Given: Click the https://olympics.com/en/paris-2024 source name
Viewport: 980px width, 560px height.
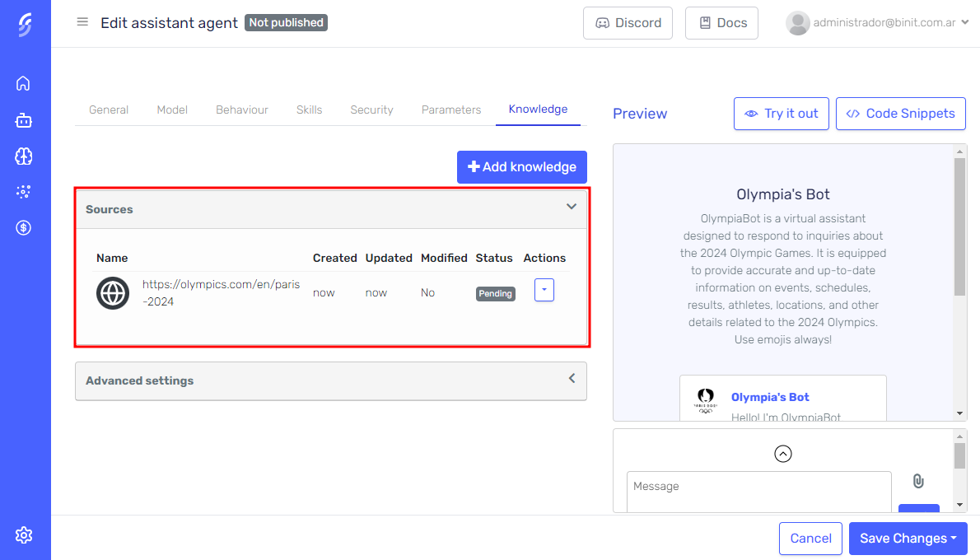Looking at the screenshot, I should 222,292.
